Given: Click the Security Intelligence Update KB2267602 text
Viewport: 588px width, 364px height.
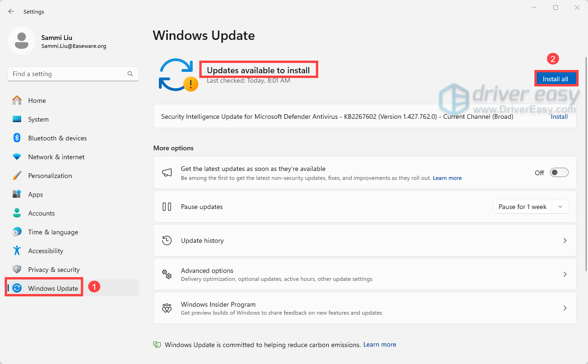Looking at the screenshot, I should click(337, 116).
